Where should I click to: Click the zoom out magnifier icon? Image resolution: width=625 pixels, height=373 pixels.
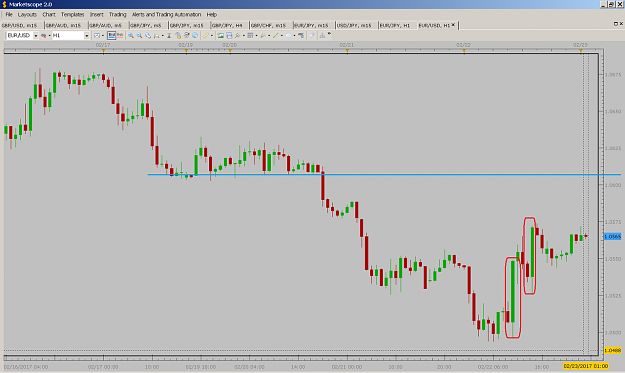[140, 35]
